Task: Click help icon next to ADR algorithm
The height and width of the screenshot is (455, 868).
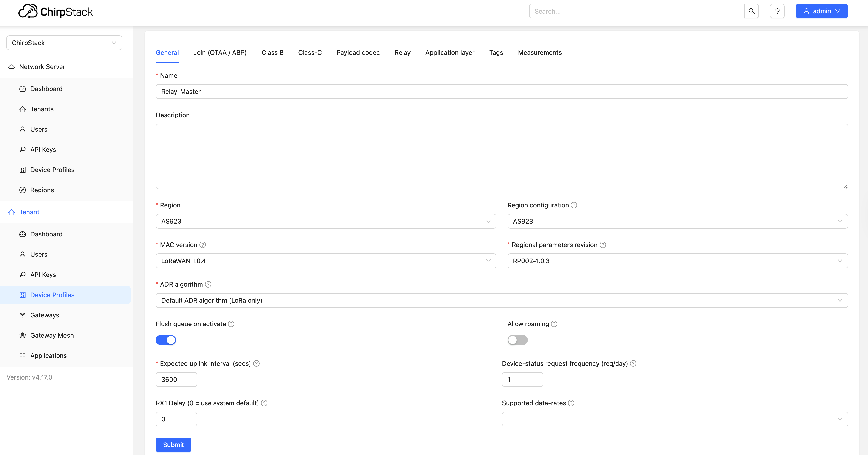Action: click(208, 284)
